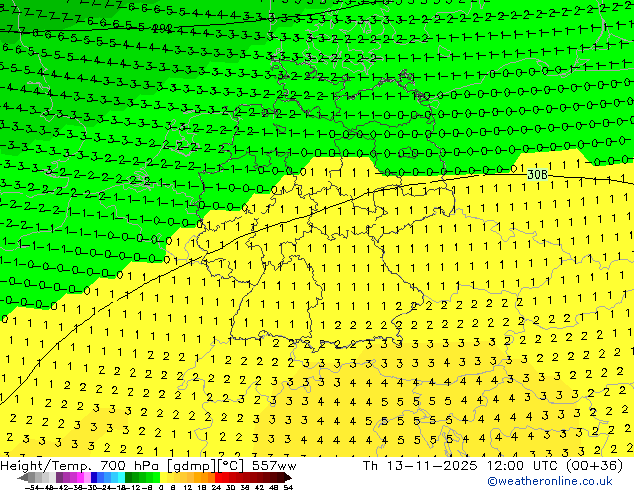This screenshot has width=634, height=490.
Task: Open the weatheronline.co.uk copyright link
Action: tap(550, 481)
